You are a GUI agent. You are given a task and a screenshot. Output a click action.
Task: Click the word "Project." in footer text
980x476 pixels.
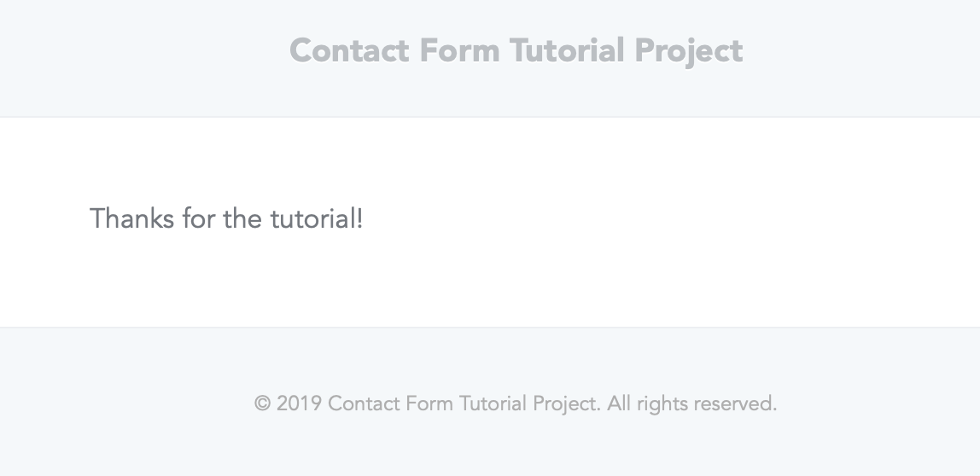(x=566, y=404)
